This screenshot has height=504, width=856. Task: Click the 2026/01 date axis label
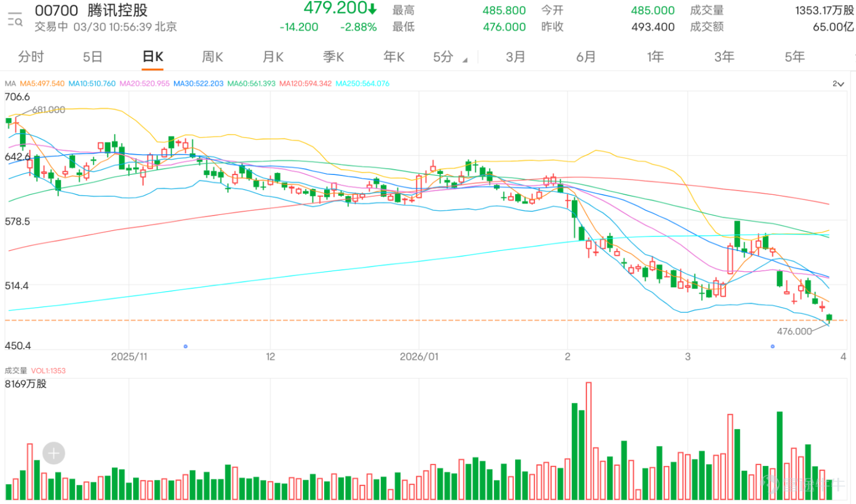[419, 356]
